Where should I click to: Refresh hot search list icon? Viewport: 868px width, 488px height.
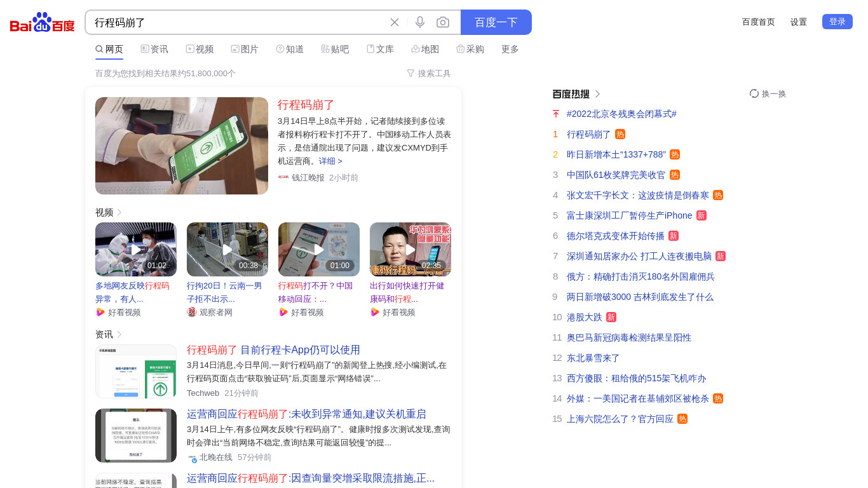point(754,93)
